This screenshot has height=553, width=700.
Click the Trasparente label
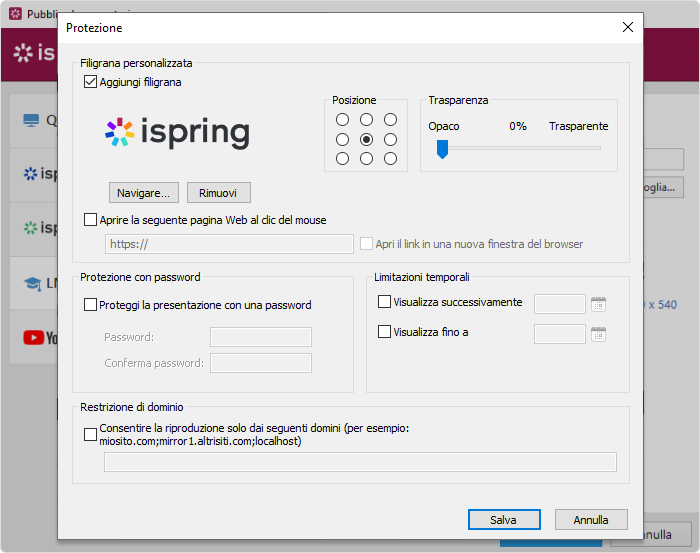tap(579, 126)
